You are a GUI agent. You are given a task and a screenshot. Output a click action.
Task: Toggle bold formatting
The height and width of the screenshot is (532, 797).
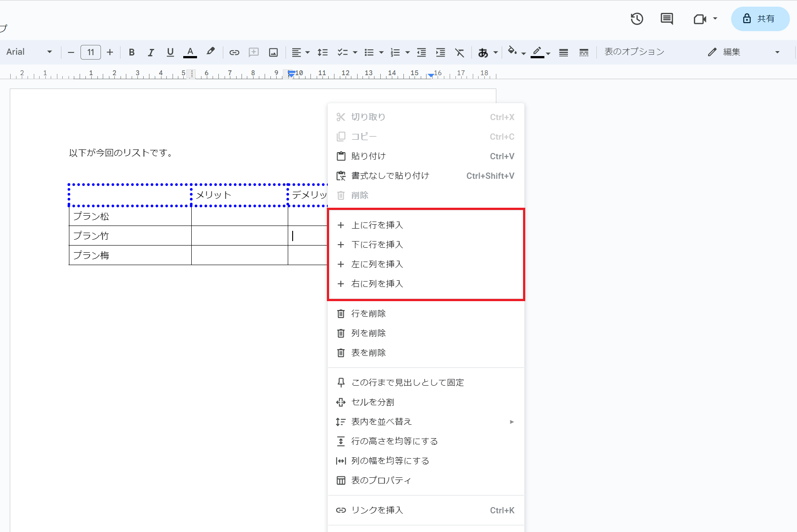click(x=132, y=52)
